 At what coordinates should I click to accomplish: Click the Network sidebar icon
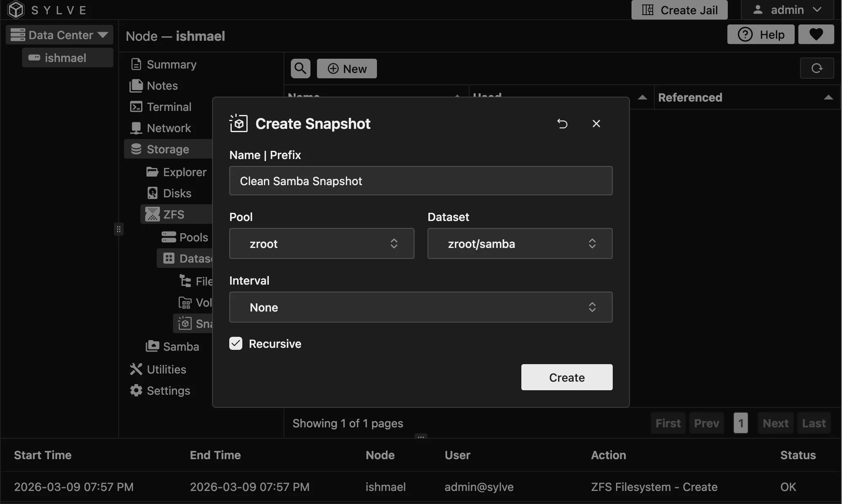pyautogui.click(x=136, y=128)
